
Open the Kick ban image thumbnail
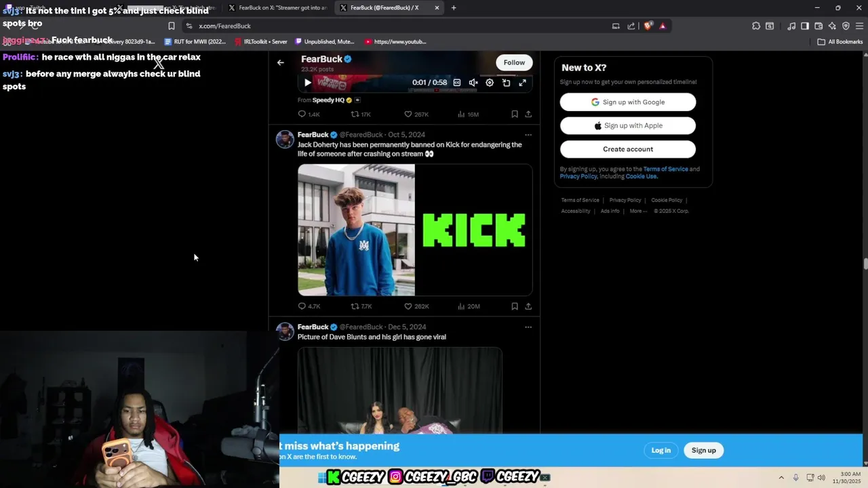pyautogui.click(x=415, y=230)
